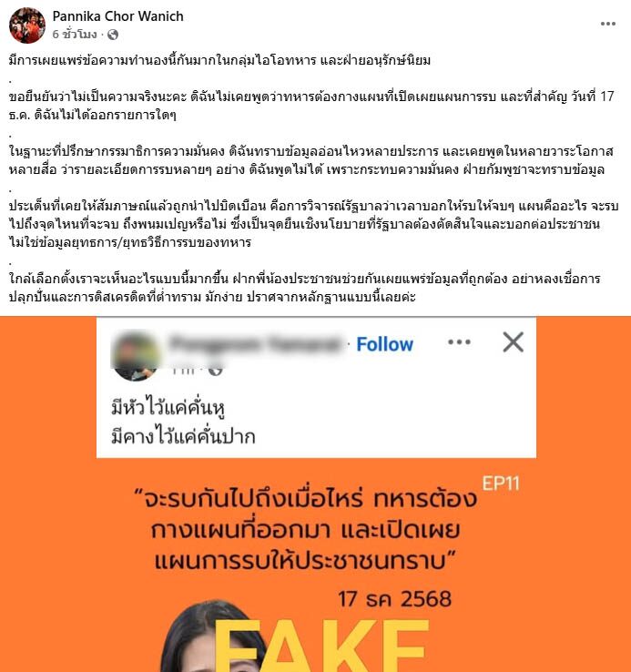This screenshot has height=672, width=631.
Task: Click the X icon in the embedded screenshot
Action: tap(514, 342)
